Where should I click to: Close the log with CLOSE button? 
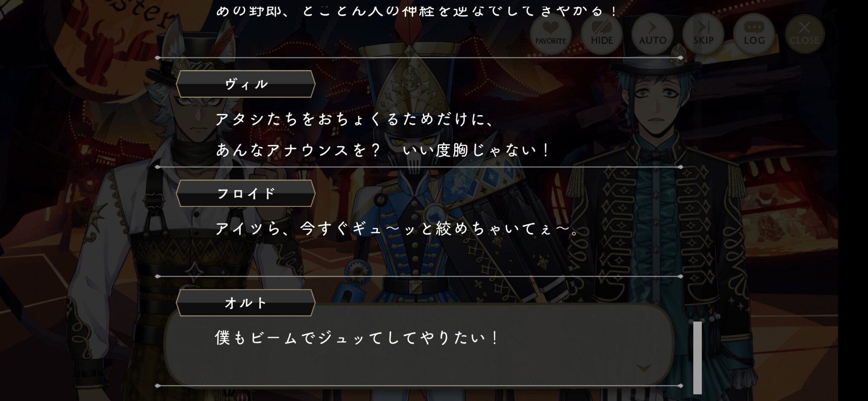[804, 34]
